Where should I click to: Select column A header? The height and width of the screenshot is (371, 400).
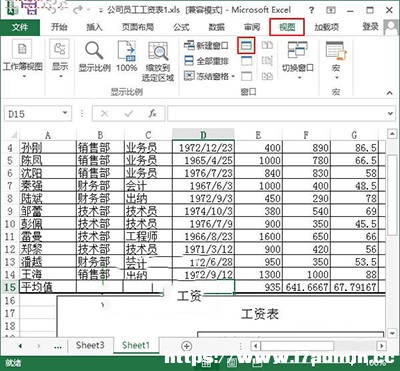pyautogui.click(x=48, y=135)
